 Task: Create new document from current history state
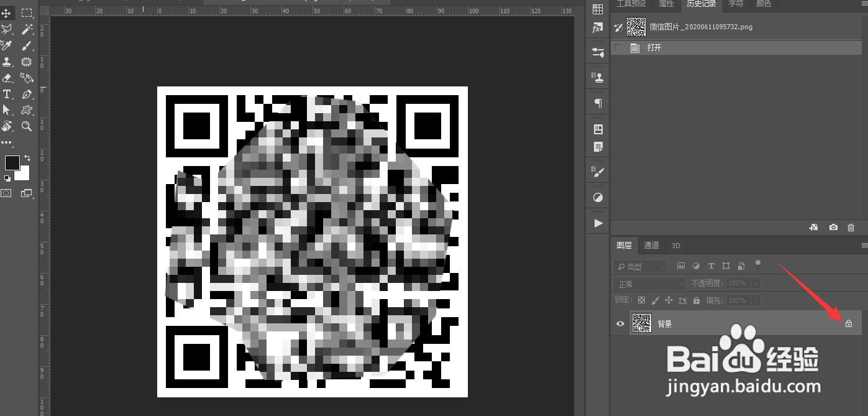[x=813, y=228]
